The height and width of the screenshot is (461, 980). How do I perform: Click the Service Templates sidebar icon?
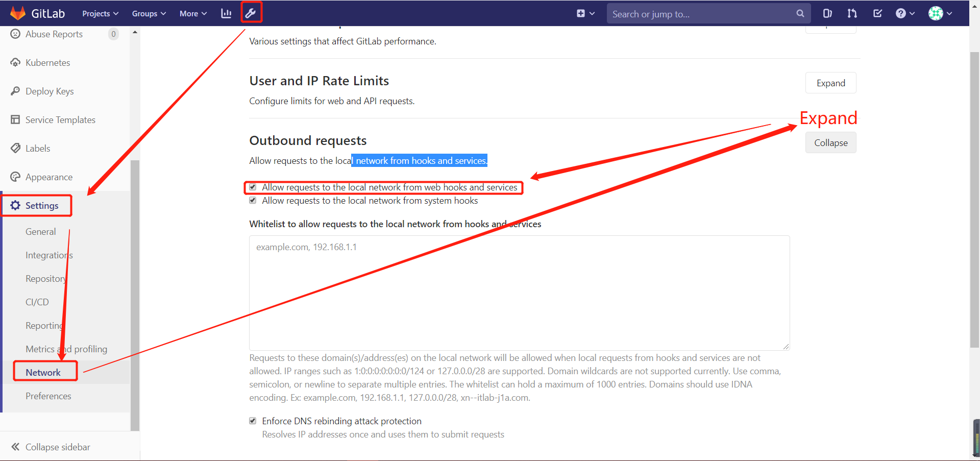point(15,119)
